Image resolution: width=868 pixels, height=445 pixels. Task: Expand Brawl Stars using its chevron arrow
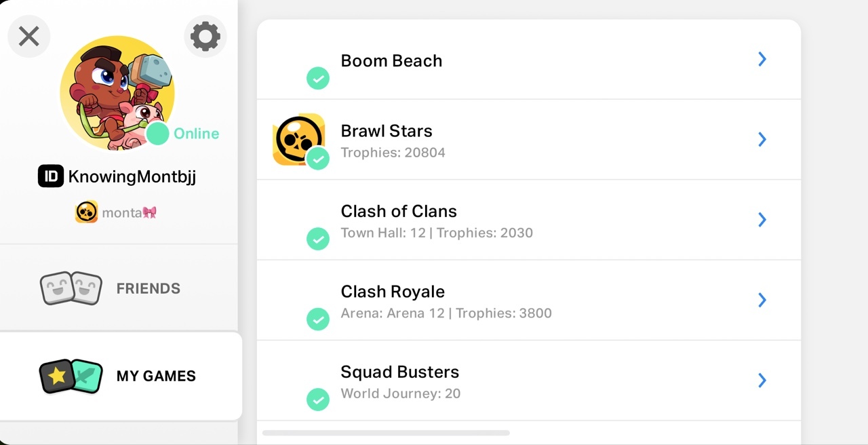[x=762, y=139]
